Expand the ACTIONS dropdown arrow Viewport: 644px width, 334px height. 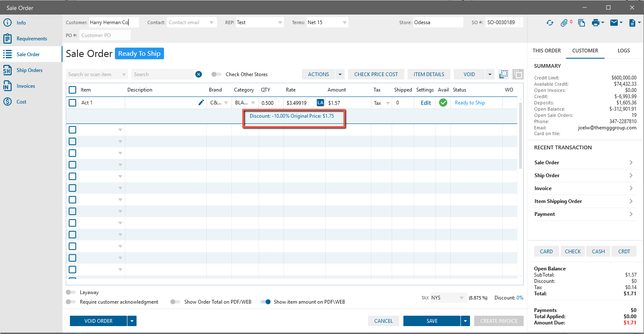pos(340,74)
